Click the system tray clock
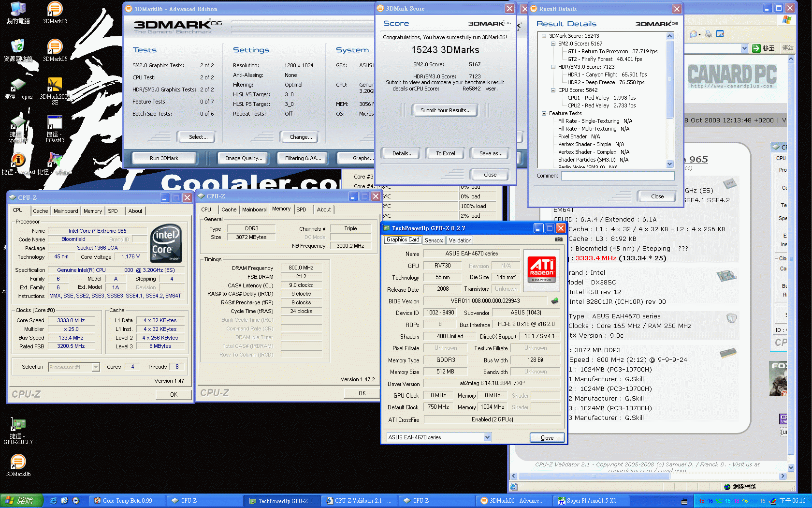The width and height of the screenshot is (812, 508). point(792,501)
